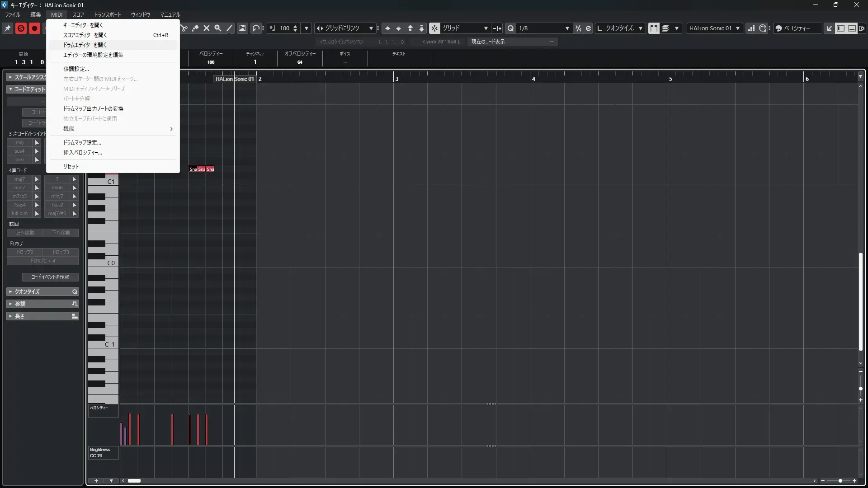
Task: Toggle the Snap on/off button
Action: 434,28
